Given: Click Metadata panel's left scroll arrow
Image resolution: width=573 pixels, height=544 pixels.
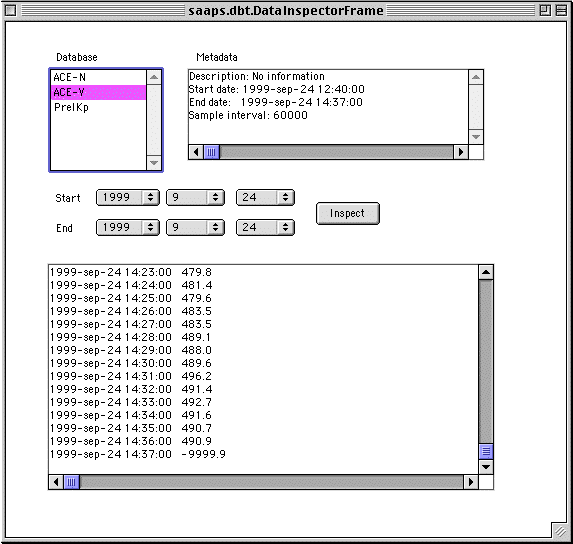Looking at the screenshot, I should tap(196, 152).
